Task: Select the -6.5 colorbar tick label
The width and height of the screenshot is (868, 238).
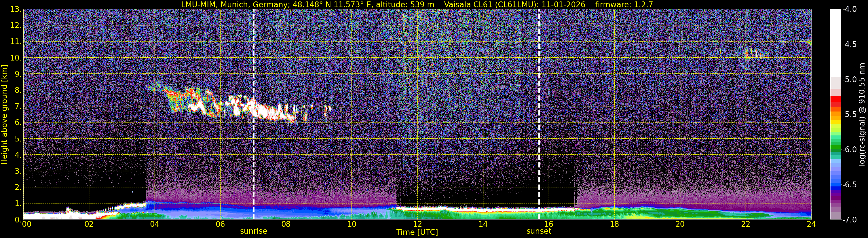Action: point(850,185)
